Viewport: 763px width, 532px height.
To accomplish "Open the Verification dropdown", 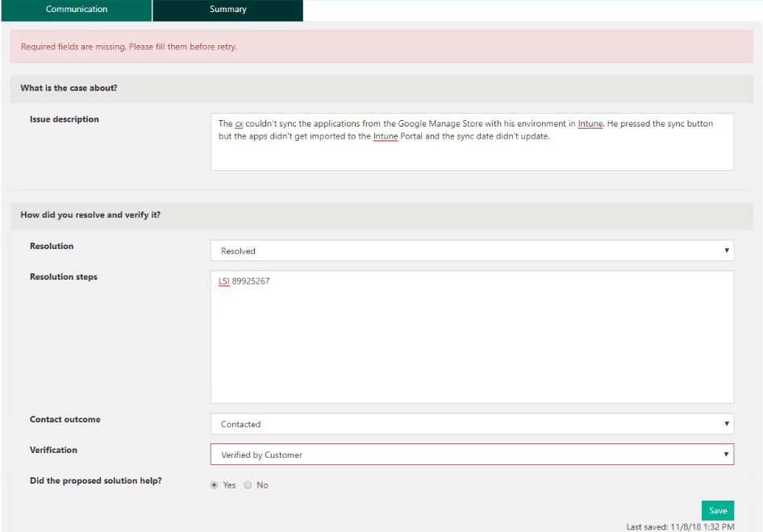I will [x=472, y=454].
